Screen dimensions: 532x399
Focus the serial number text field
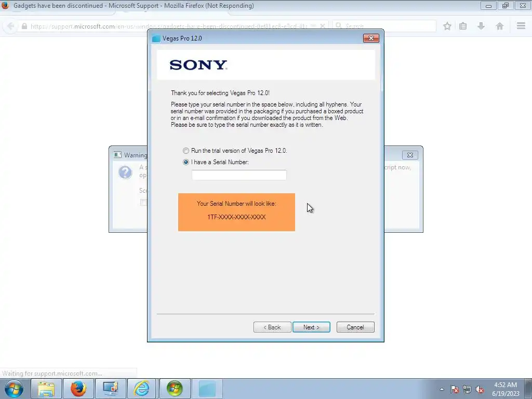[239, 175]
